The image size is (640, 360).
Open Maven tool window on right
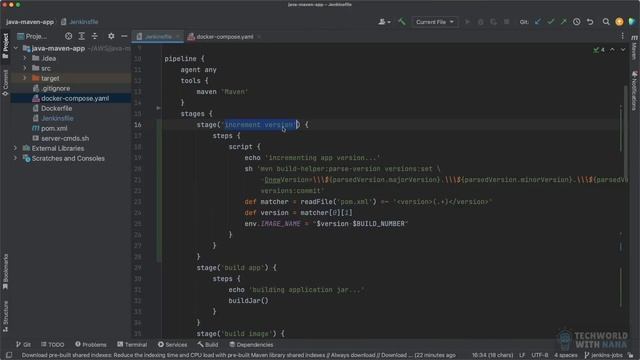click(x=634, y=47)
